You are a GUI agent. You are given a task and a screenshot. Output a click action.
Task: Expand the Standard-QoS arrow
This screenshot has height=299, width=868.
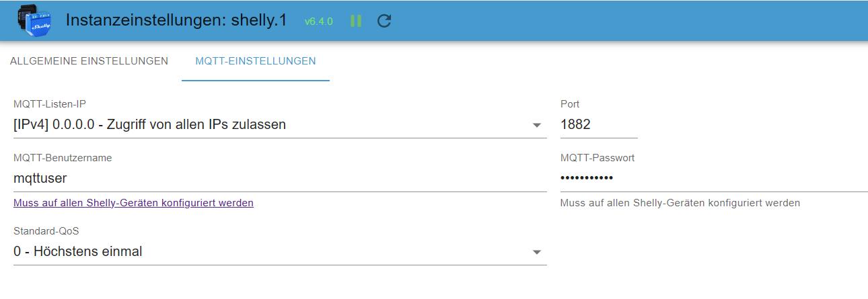pos(537,253)
